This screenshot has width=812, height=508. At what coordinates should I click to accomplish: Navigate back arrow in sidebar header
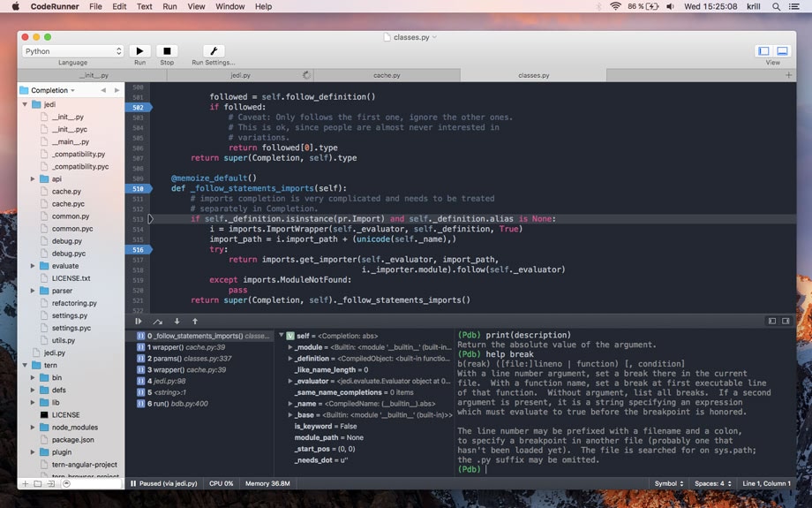[x=103, y=90]
